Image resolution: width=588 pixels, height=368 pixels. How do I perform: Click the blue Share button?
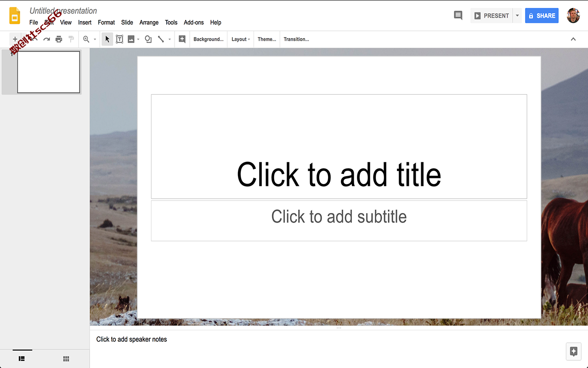542,16
